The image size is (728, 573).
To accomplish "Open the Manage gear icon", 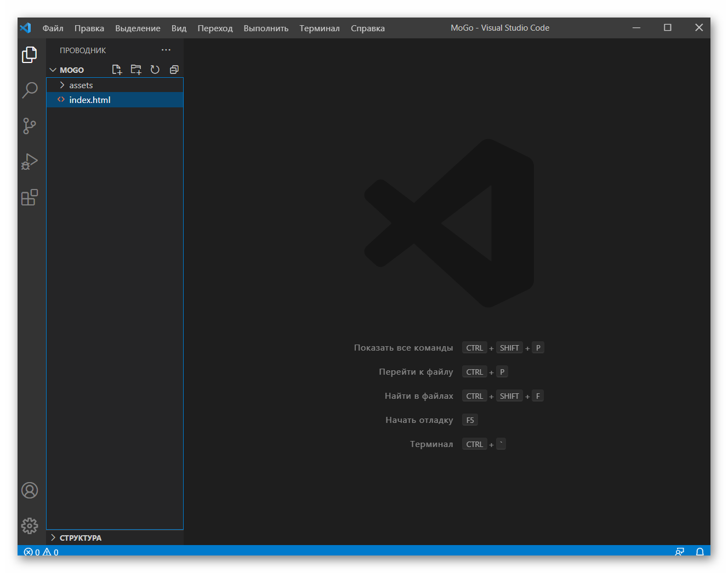I will click(x=30, y=526).
